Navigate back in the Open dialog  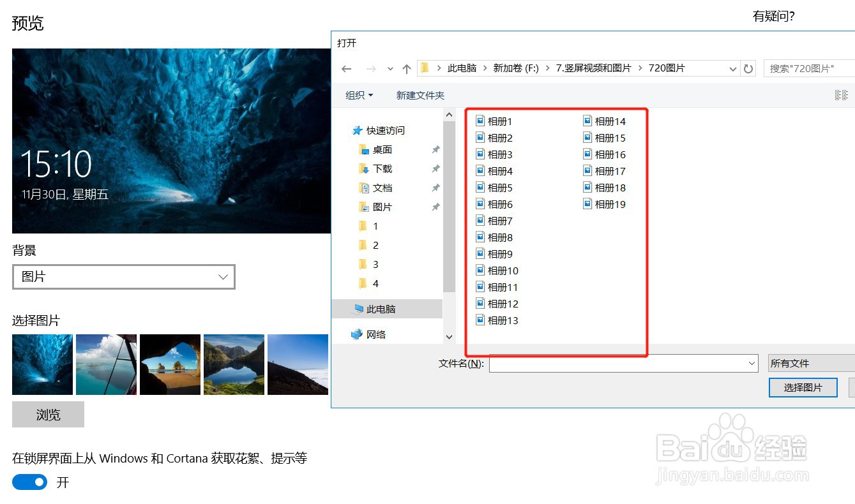point(346,68)
